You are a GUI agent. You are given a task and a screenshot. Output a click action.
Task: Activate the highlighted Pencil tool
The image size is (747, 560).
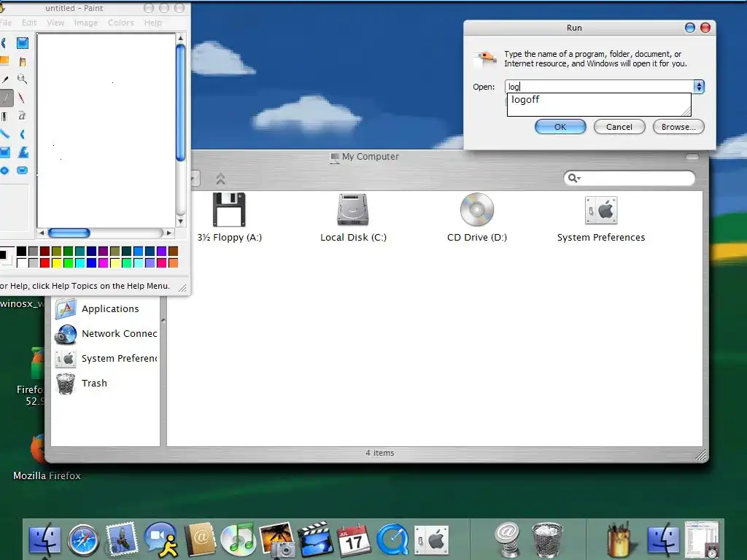click(6, 98)
